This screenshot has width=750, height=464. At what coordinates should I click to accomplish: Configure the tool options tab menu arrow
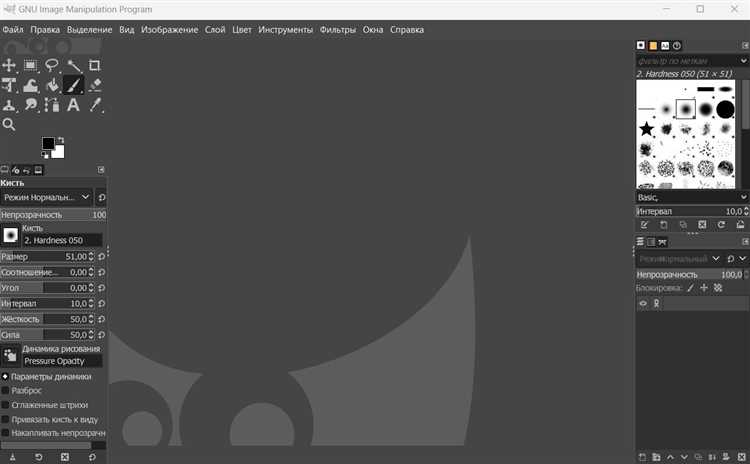coord(101,170)
